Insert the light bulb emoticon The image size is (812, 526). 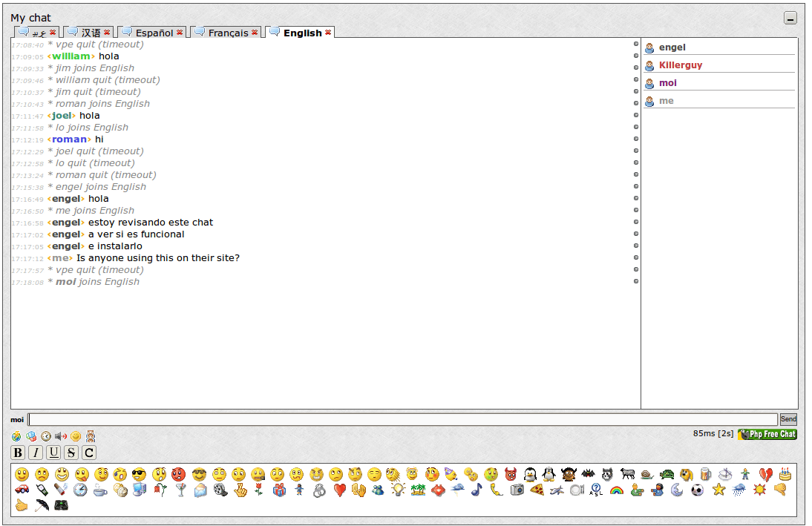coord(398,490)
